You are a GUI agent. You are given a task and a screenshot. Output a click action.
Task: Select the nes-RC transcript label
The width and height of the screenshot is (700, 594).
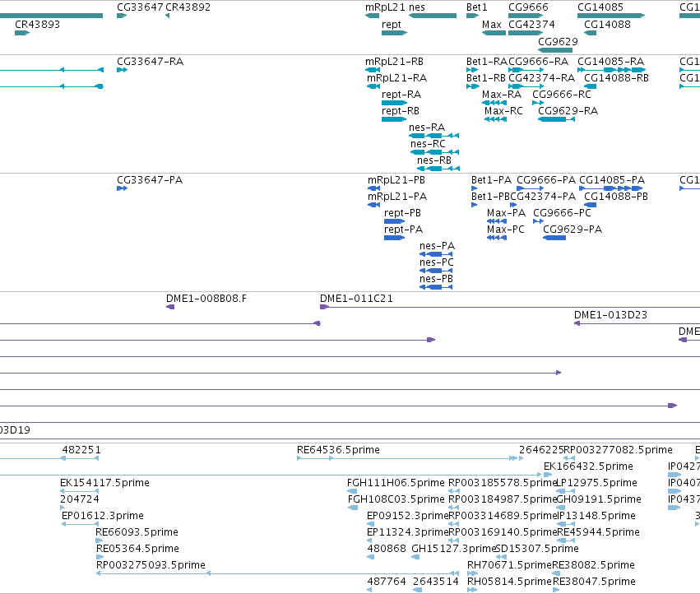click(x=428, y=144)
